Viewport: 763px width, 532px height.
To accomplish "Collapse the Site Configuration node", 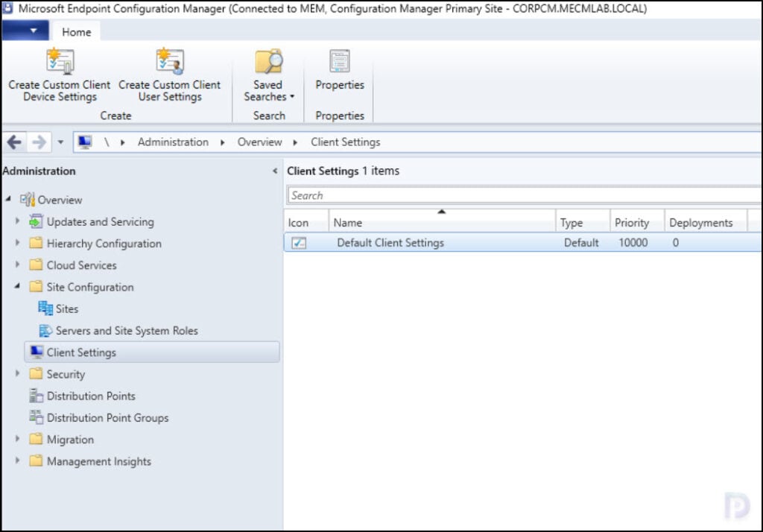I will [18, 286].
